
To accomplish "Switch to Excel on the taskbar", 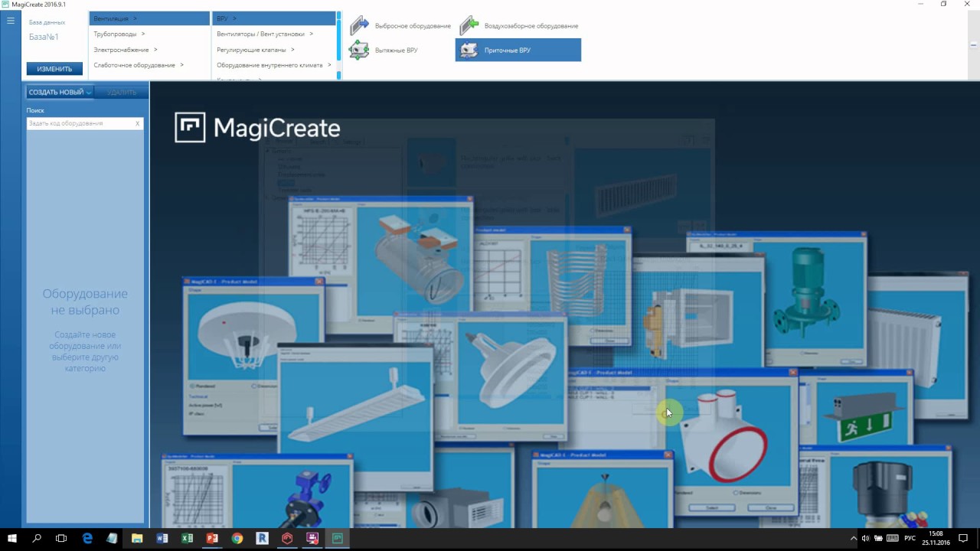I will coord(187,539).
